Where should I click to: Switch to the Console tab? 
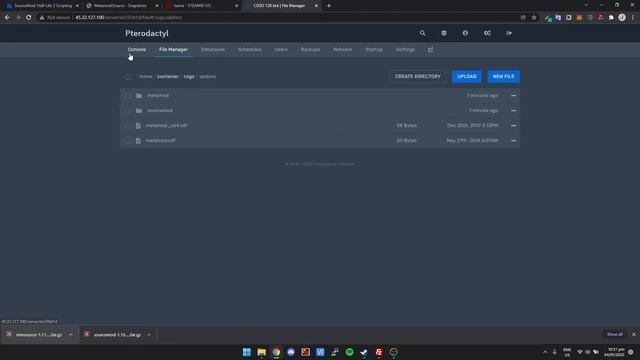137,50
